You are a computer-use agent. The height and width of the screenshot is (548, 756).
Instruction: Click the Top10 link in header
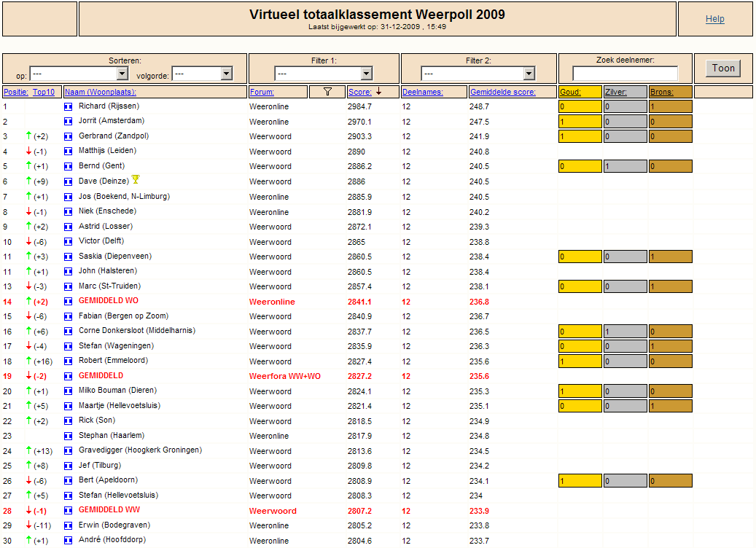pos(44,92)
